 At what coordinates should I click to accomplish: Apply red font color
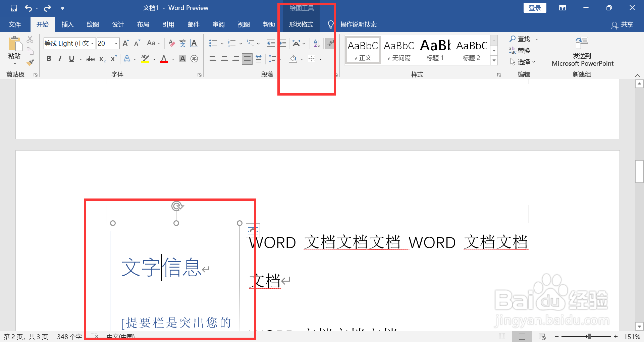click(164, 59)
